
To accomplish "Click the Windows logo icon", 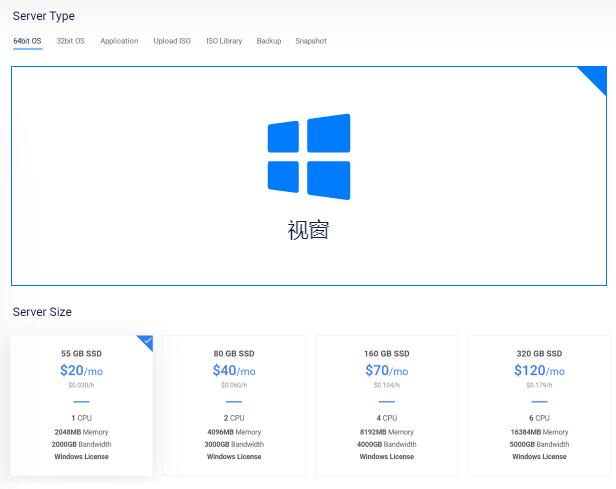I will pos(309,157).
